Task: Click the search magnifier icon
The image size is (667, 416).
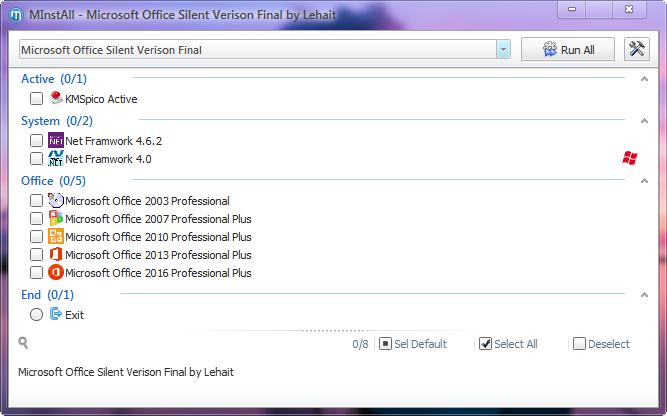Action: (23, 343)
